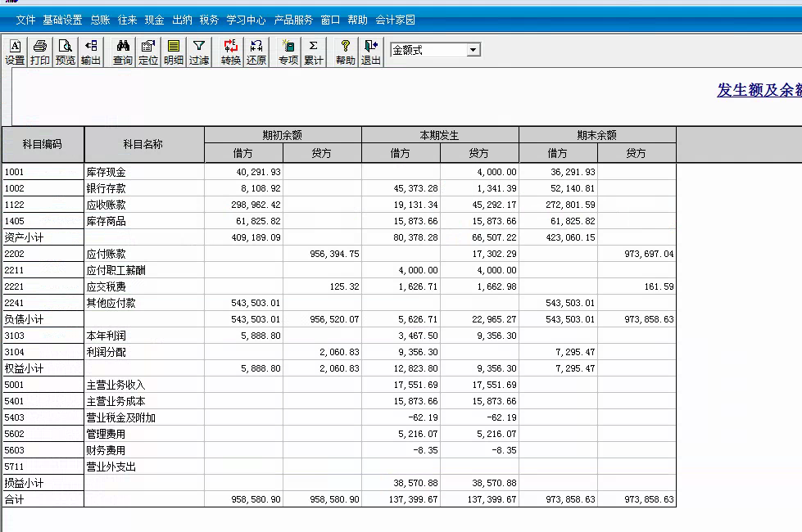The image size is (802, 532).
Task: Select the 营业税金及附加 account name
Action: click(121, 417)
